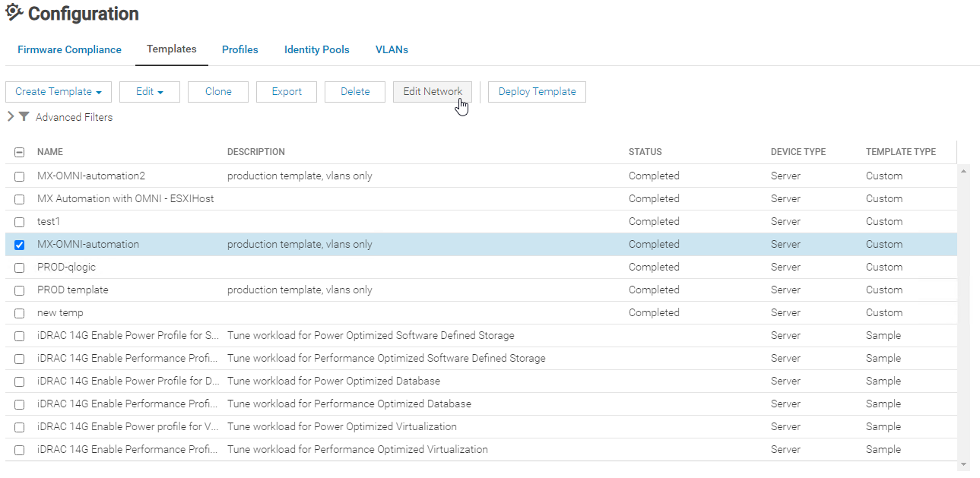Delete the selected template
Screen dimensions: 980x478
click(355, 92)
